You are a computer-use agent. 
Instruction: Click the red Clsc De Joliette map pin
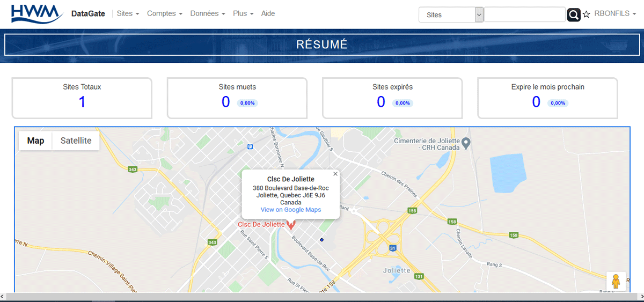click(x=291, y=225)
